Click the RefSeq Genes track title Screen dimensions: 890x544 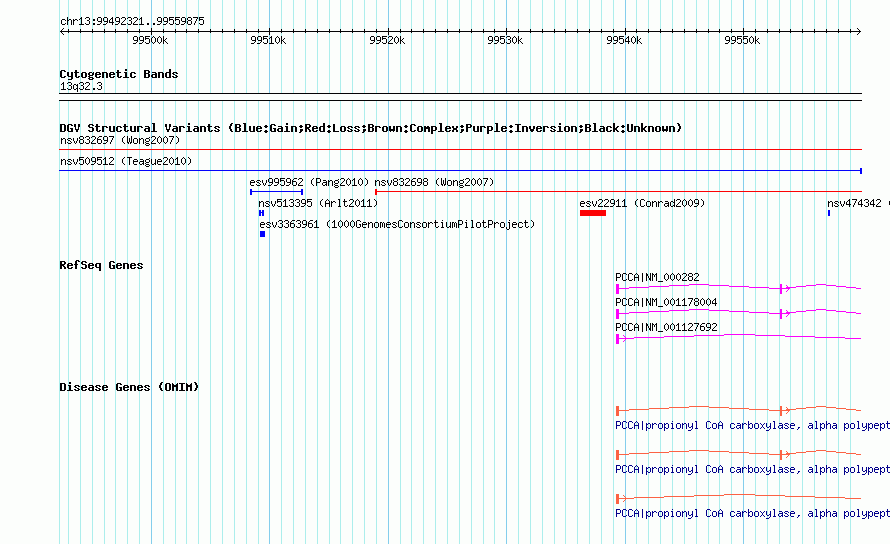[101, 265]
